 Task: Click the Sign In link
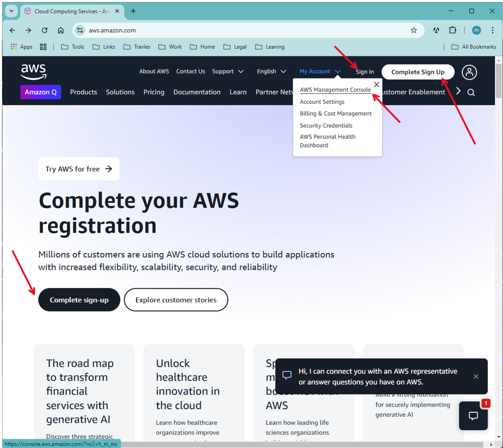tap(365, 72)
